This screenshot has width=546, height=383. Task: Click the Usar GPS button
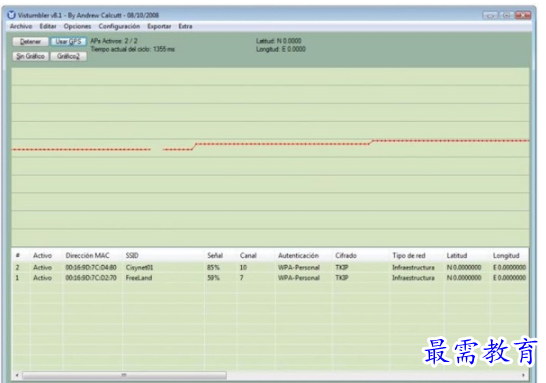tap(68, 42)
